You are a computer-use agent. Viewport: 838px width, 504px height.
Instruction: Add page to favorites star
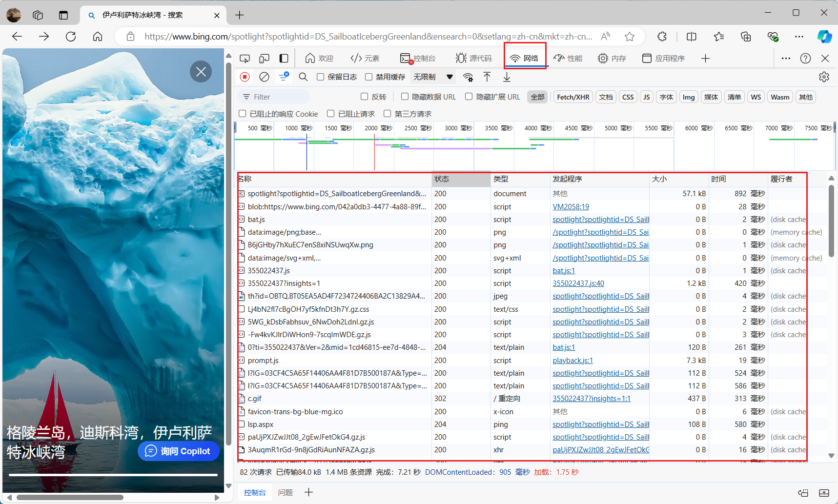click(x=630, y=37)
